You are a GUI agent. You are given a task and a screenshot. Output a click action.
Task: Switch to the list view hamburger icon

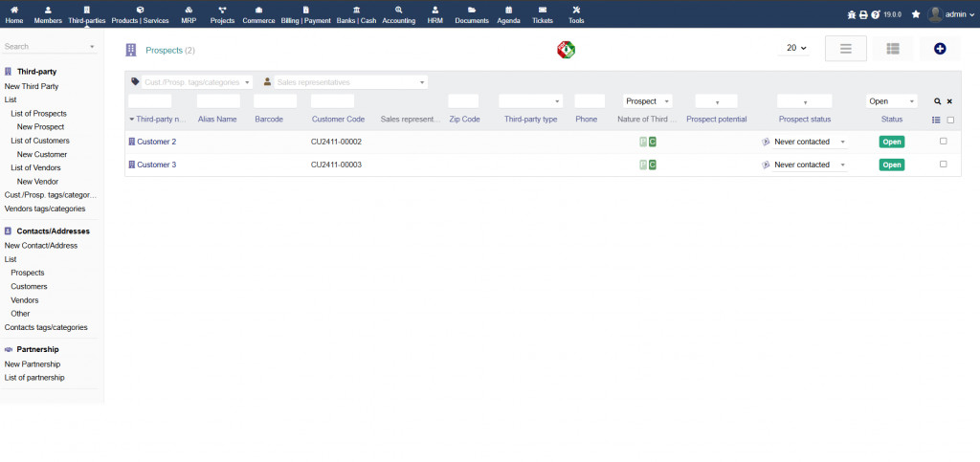845,49
